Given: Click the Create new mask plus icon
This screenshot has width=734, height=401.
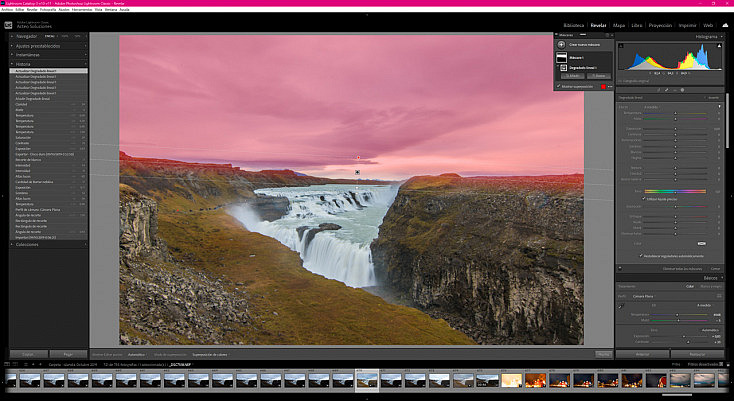Looking at the screenshot, I should 561,44.
